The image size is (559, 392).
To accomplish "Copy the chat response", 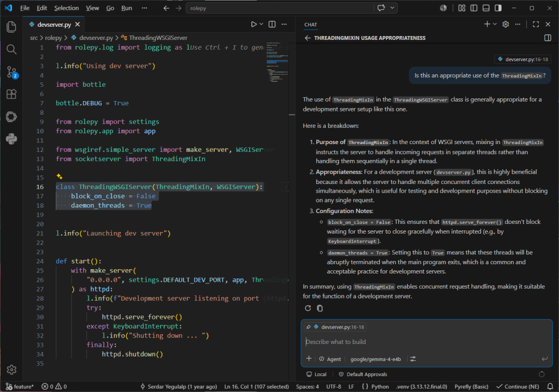I will 320,308.
